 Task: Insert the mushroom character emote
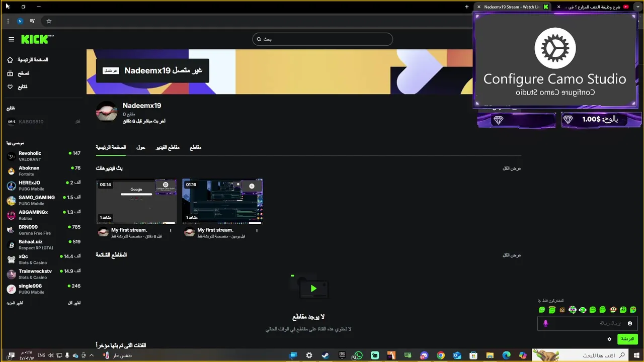[x=613, y=310]
